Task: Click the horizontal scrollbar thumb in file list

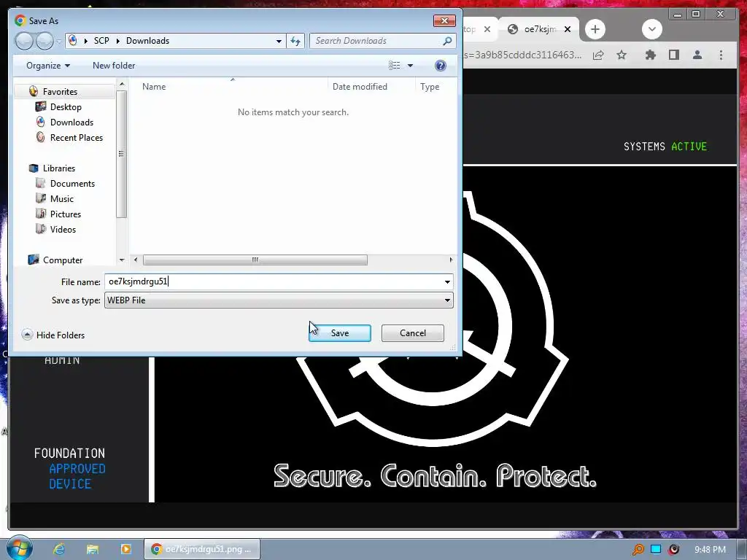Action: click(255, 260)
